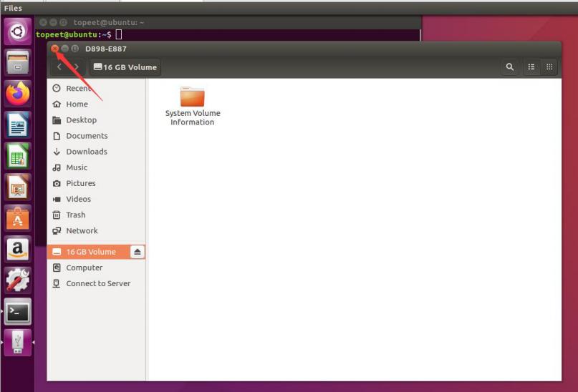Viewport: 578px width, 392px height.
Task: Open Ubuntu Dash search launcher
Action: 17,31
